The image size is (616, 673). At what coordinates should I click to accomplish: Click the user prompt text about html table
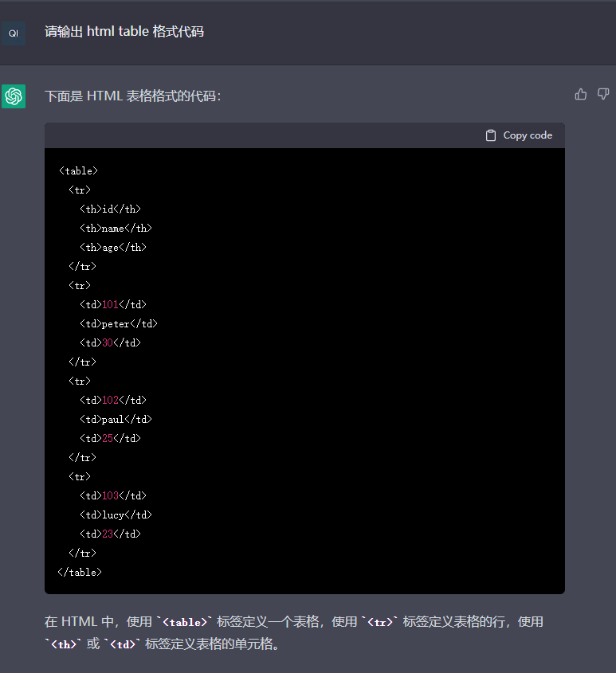tap(124, 31)
